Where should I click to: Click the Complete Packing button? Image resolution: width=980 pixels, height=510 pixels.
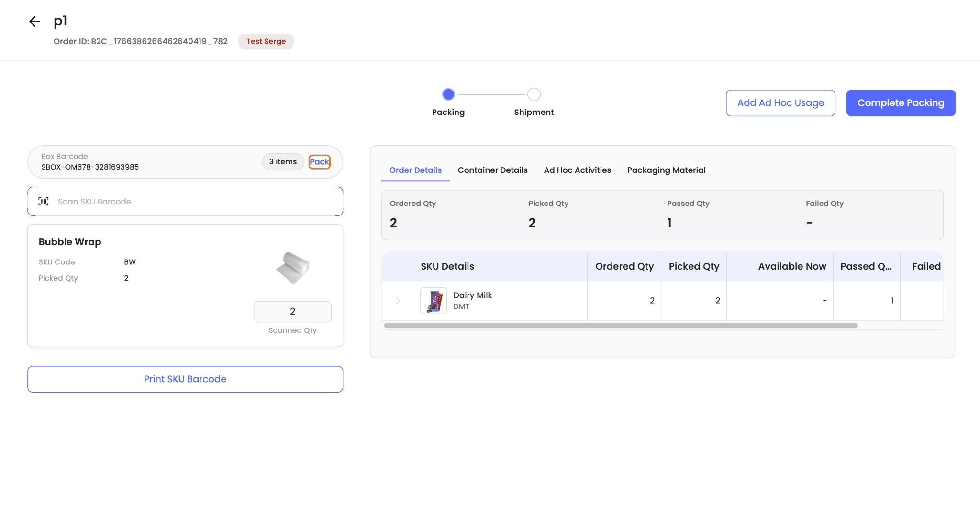point(901,103)
